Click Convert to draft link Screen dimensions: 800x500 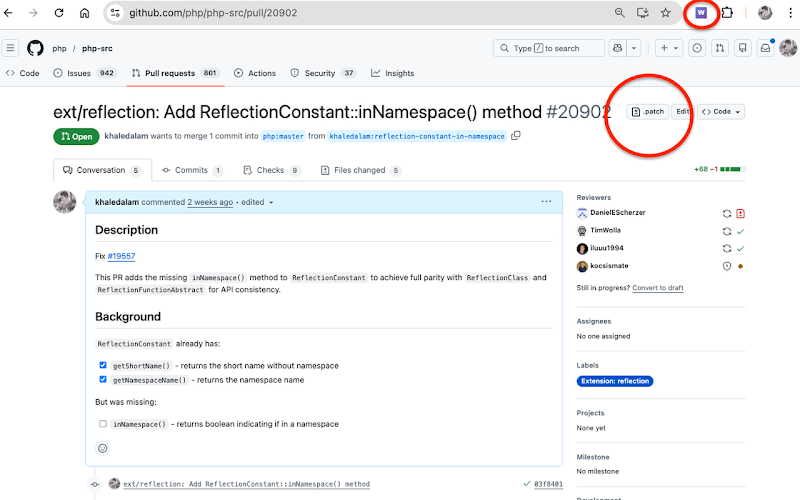click(x=658, y=288)
